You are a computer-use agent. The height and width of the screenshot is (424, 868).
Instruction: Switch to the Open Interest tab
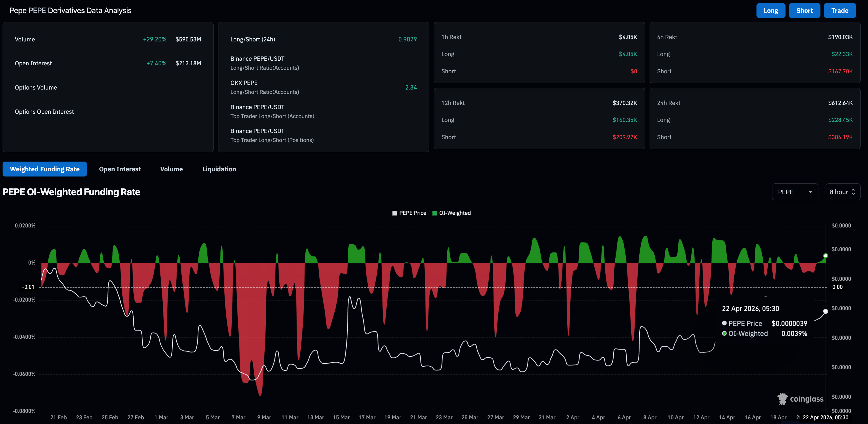coord(120,169)
